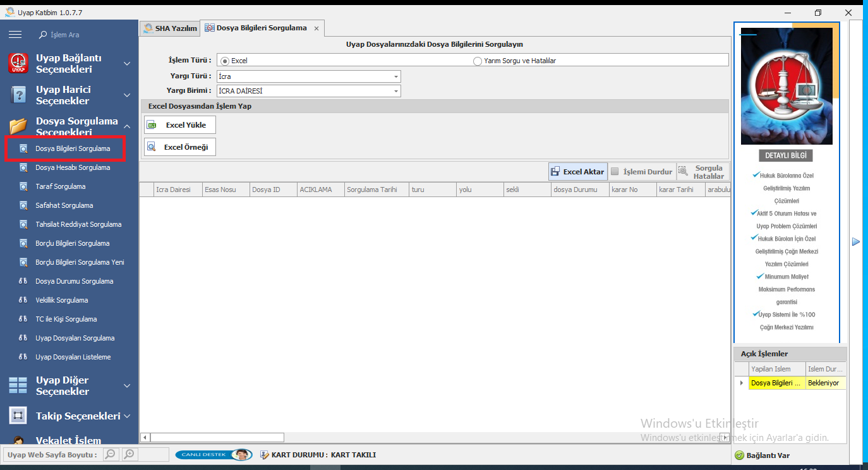Click the Dosya Sorgulama folder icon
This screenshot has width=868, height=470.
point(18,126)
